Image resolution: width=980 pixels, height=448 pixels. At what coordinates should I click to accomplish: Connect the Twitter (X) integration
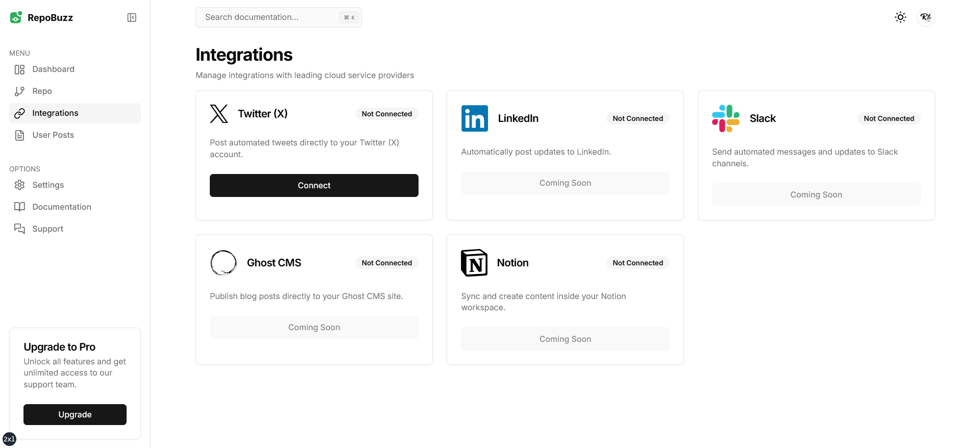point(314,186)
